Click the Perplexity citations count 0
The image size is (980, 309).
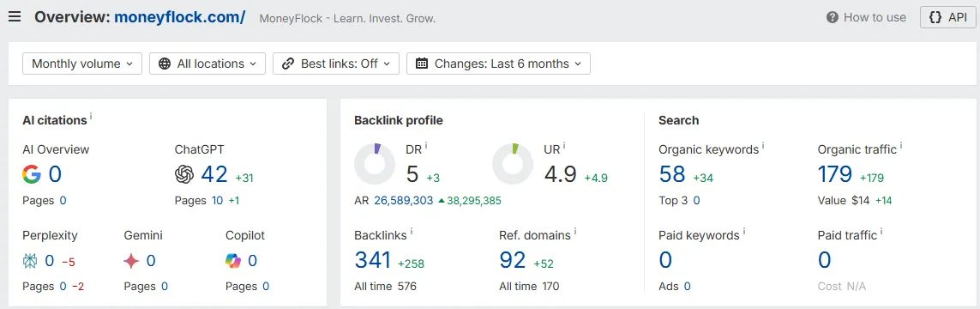(50, 261)
